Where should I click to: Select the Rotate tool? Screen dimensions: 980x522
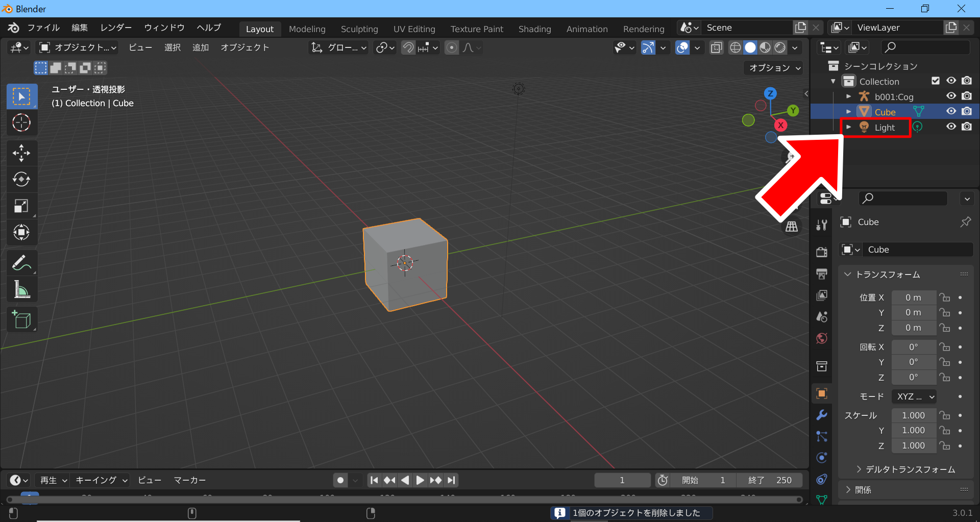(21, 179)
